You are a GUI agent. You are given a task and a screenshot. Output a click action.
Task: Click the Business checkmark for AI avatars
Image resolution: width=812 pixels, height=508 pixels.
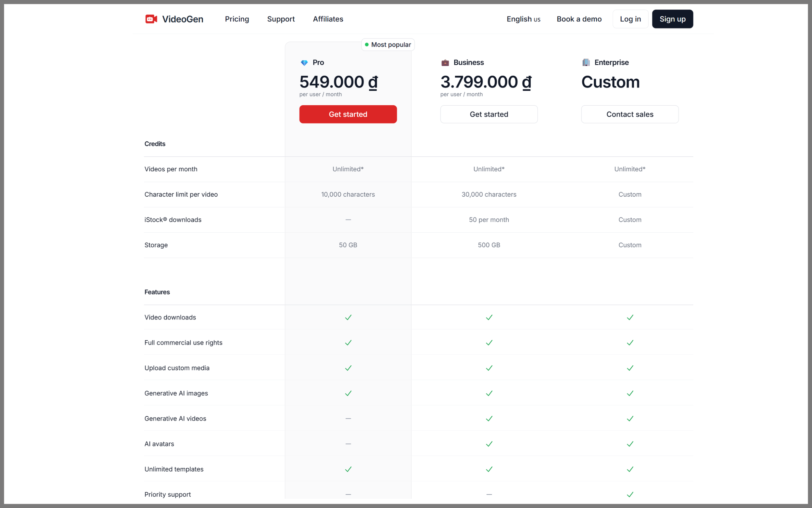tap(489, 444)
